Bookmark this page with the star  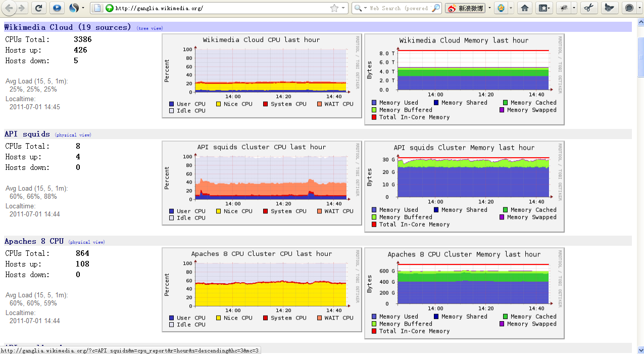pos(334,8)
